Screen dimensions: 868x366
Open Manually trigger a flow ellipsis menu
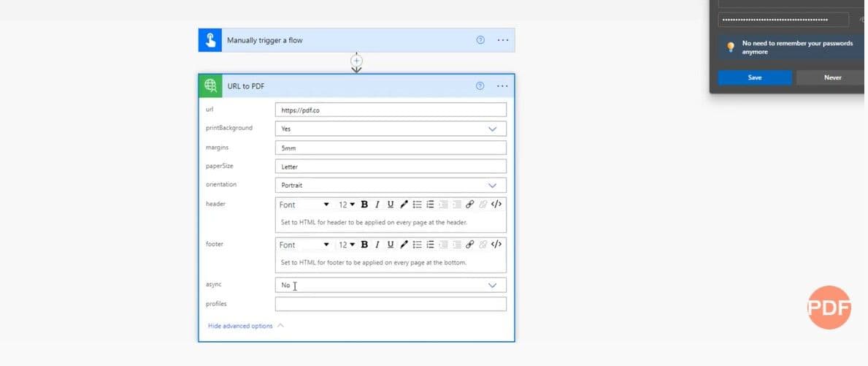[502, 40]
